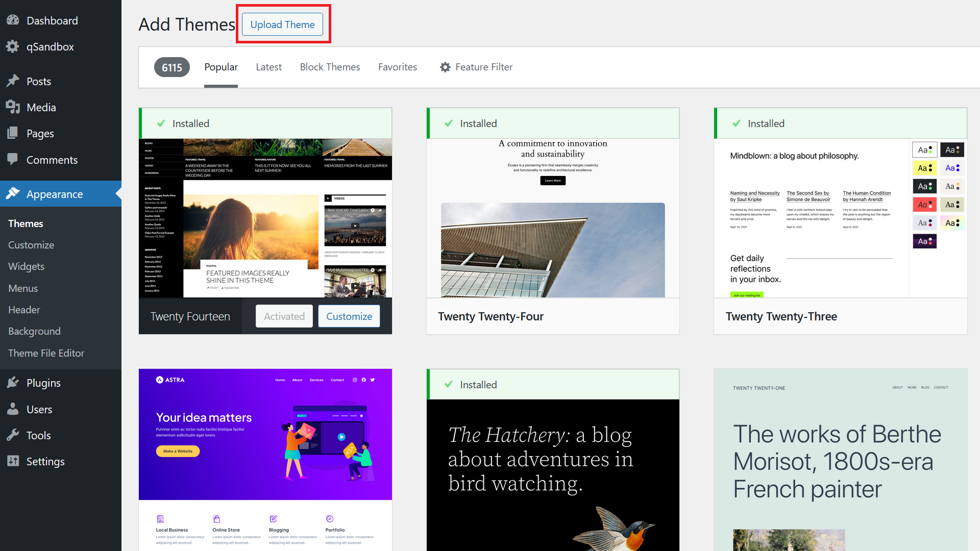
Task: Click the Twenty Fourteen theme name
Action: coord(190,316)
